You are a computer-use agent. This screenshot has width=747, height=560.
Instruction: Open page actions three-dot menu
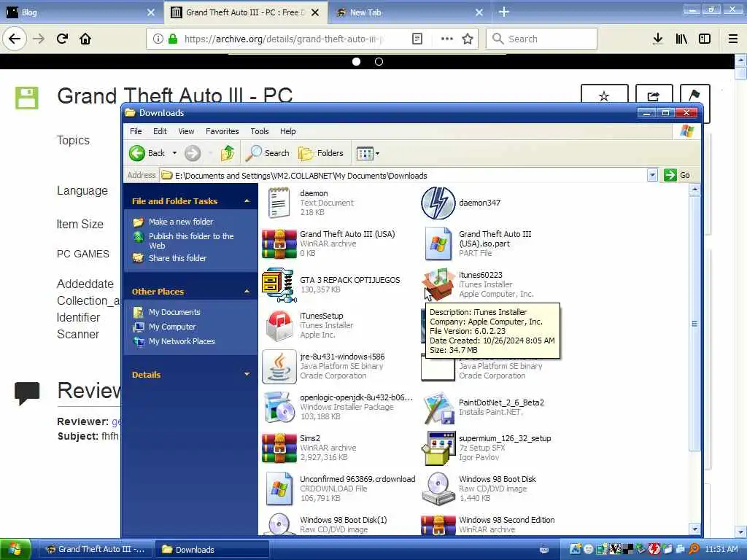pyautogui.click(x=446, y=39)
